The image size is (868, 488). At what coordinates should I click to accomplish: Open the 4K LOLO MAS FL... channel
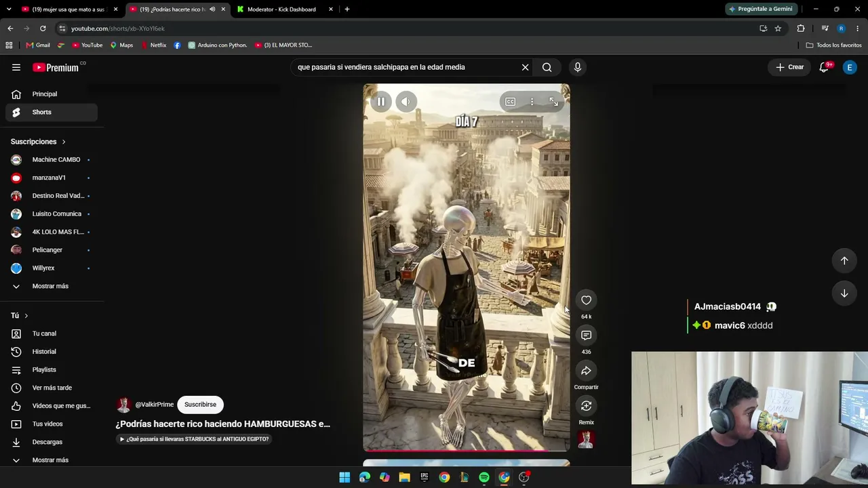coord(52,232)
